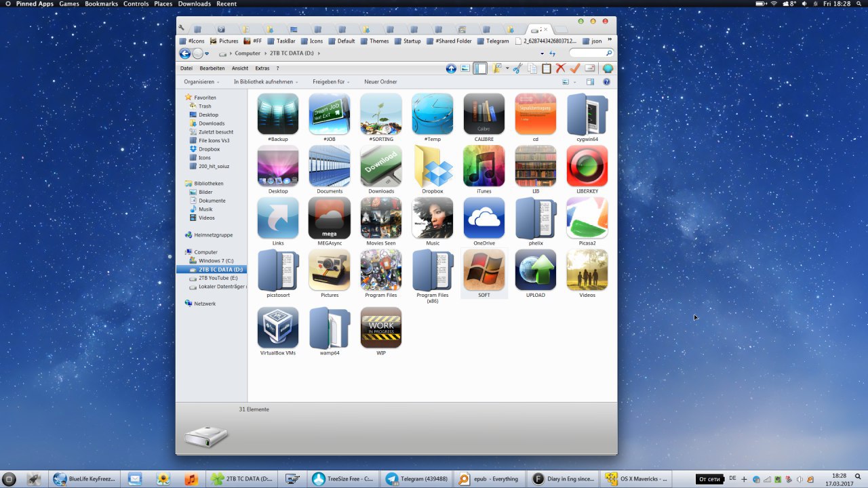
Task: Expand the Freigeben für dropdown
Action: coord(331,82)
